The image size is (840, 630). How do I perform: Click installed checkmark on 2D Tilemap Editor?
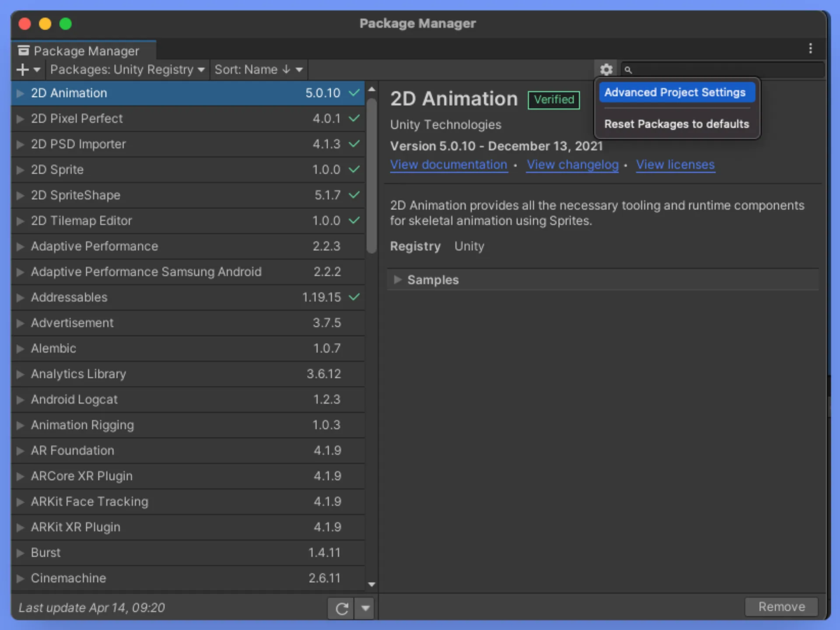coord(354,220)
